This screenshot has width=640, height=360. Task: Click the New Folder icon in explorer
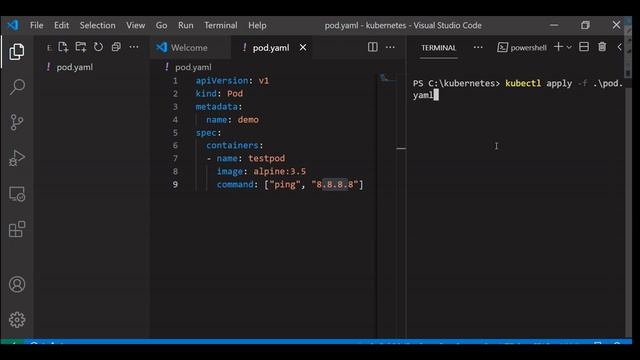click(81, 47)
